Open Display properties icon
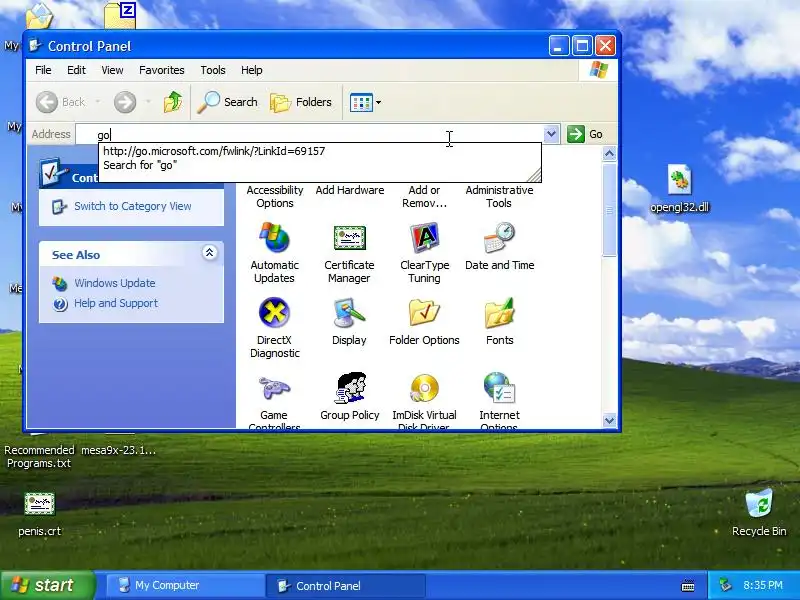This screenshot has width=800, height=600. click(x=349, y=321)
